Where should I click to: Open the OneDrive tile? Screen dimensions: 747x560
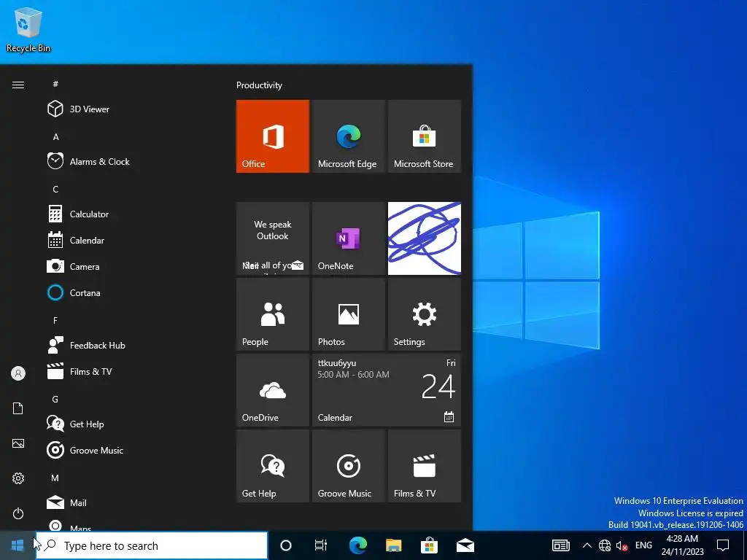tap(273, 390)
